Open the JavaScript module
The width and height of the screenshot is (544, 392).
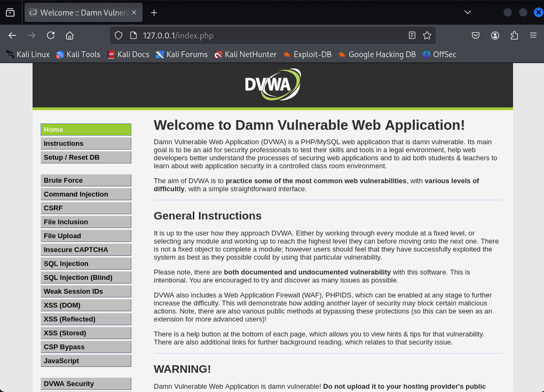point(86,361)
